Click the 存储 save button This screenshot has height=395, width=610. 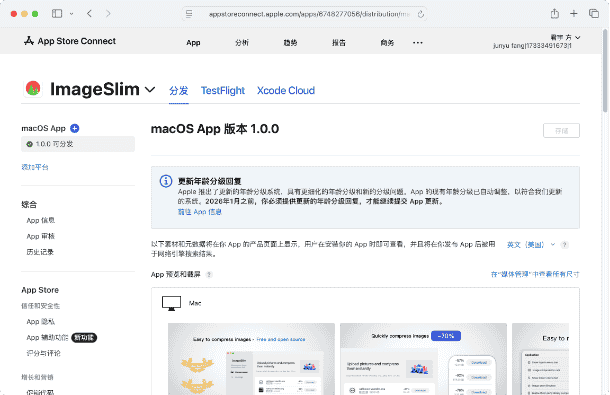pyautogui.click(x=561, y=131)
